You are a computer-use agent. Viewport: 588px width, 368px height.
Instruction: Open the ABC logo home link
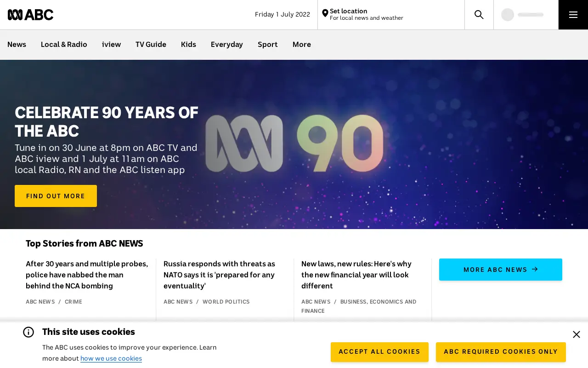pos(30,15)
